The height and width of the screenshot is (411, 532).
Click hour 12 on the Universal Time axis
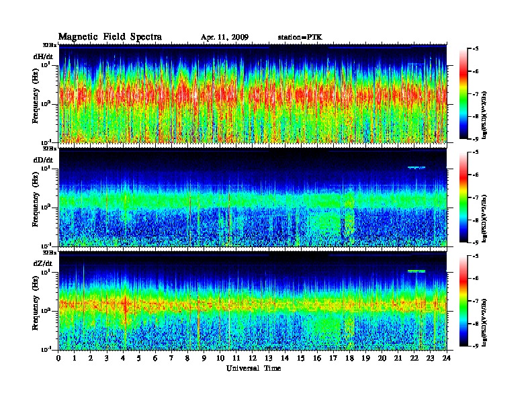[253, 359]
